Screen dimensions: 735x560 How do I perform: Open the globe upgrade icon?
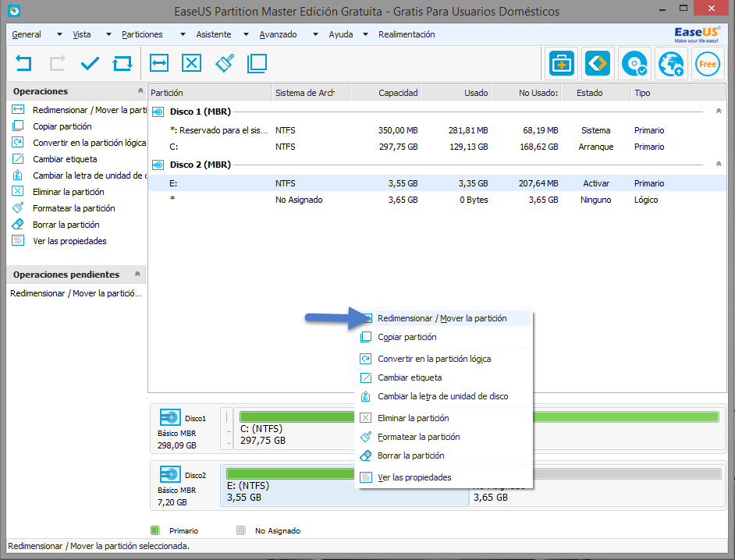pos(671,63)
